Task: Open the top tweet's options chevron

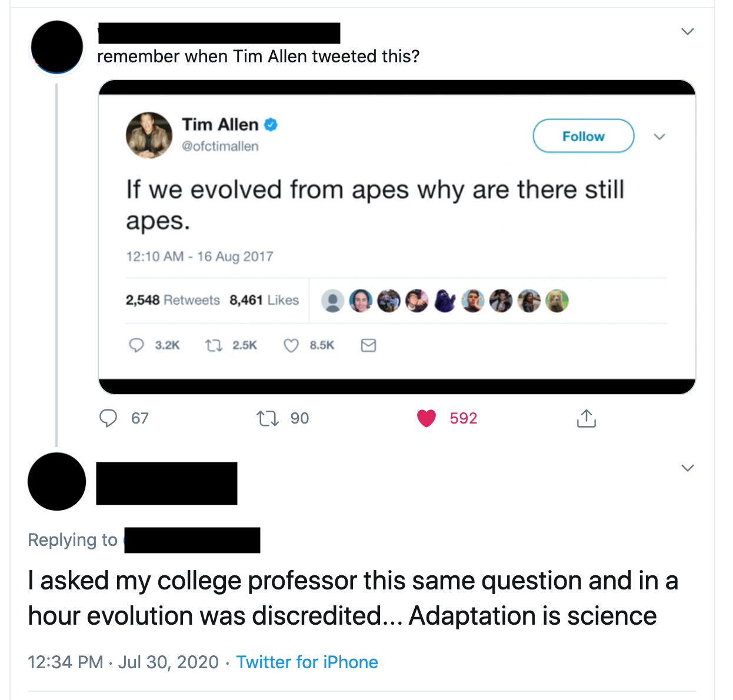Action: point(687,31)
